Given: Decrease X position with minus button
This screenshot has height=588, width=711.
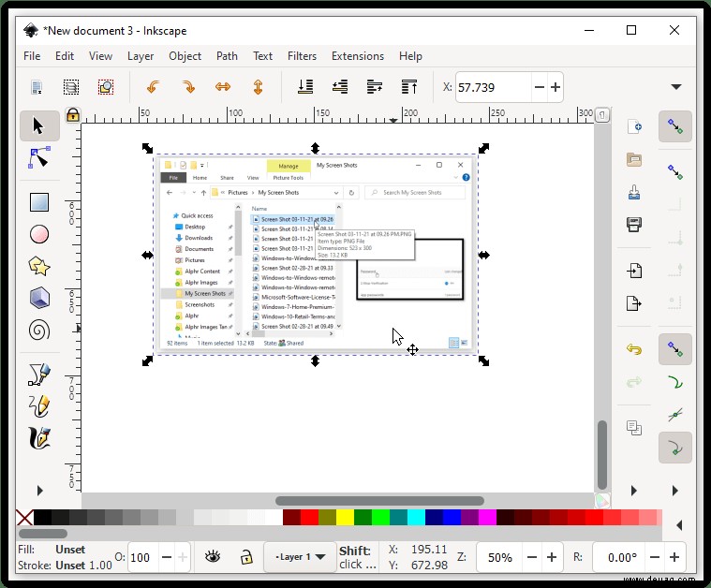Looking at the screenshot, I should click(540, 87).
